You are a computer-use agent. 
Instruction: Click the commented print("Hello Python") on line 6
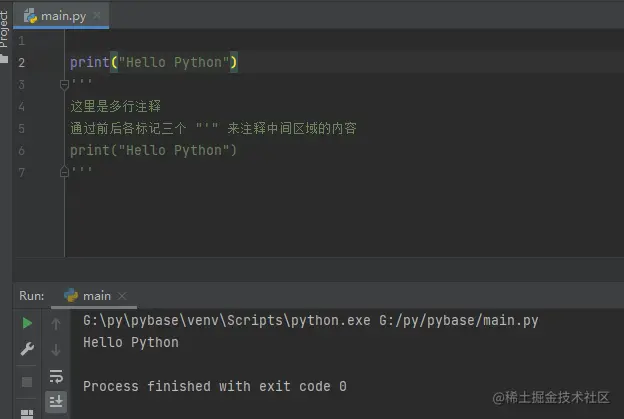[x=154, y=150]
